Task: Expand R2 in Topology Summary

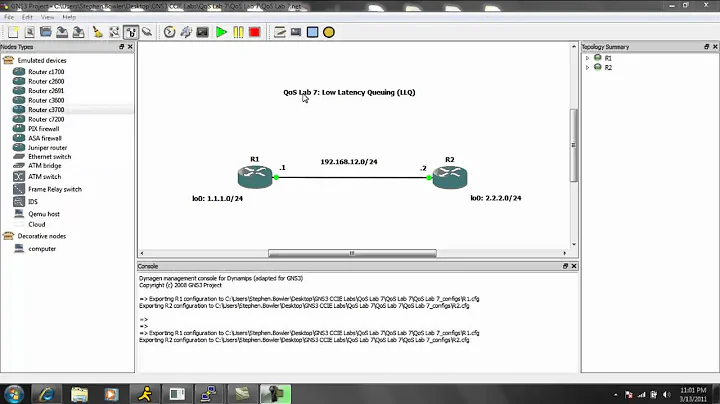Action: coord(587,67)
